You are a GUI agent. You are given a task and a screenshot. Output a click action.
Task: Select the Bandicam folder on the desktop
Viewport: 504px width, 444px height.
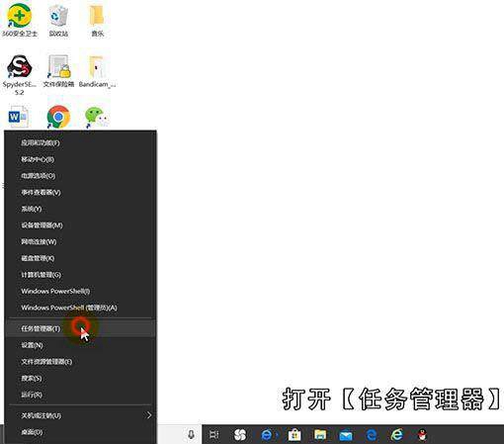97,71
